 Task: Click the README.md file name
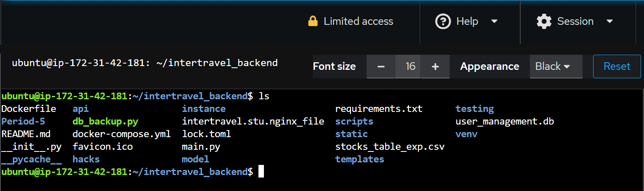26,134
